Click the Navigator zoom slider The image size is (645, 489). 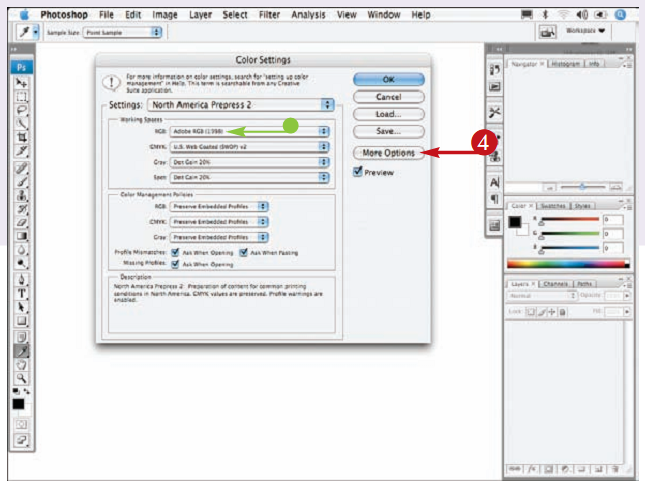coord(583,187)
